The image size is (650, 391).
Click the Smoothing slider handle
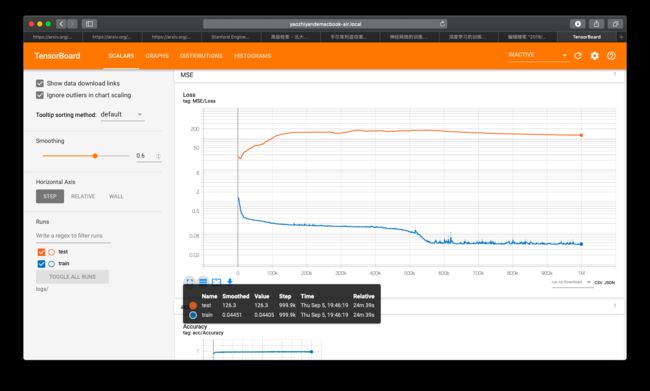point(95,156)
